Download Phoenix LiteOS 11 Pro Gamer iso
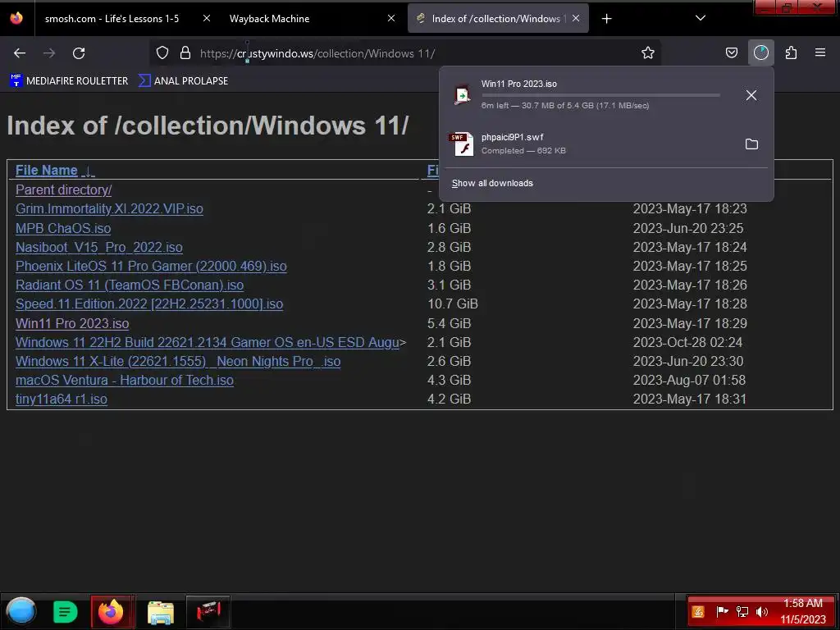Screen dimensions: 840x630 click(151, 266)
